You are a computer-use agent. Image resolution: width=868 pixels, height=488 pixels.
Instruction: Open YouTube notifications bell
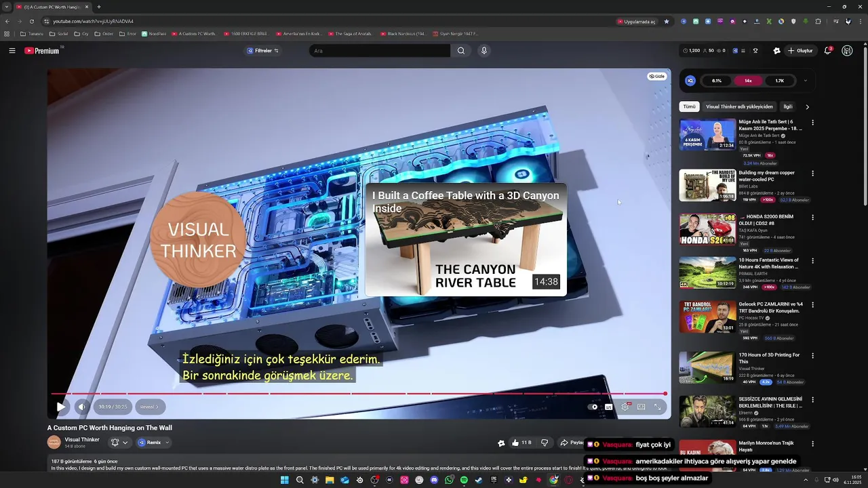(827, 51)
